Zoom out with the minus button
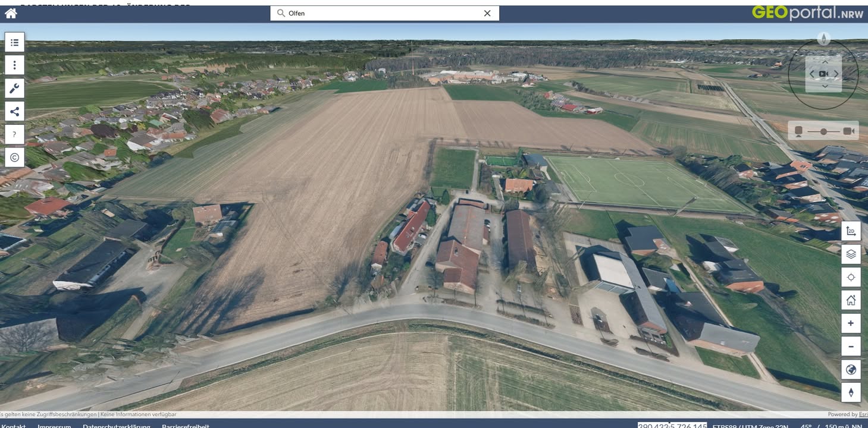The image size is (868, 428). (851, 347)
